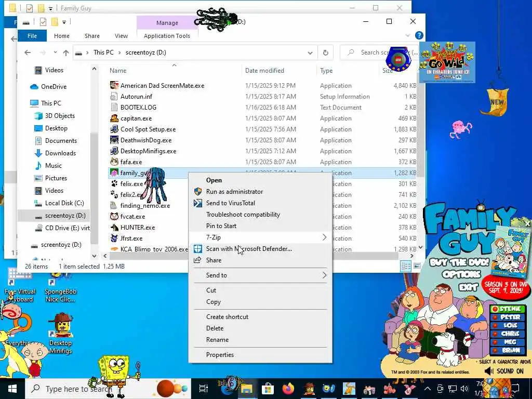This screenshot has height=399, width=532.
Task: Select Brian in Family Guy character list
Action: [x=507, y=350]
